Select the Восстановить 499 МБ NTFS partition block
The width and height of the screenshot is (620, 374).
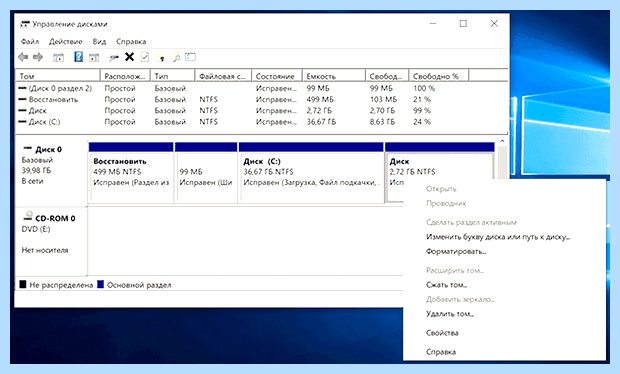(131, 173)
